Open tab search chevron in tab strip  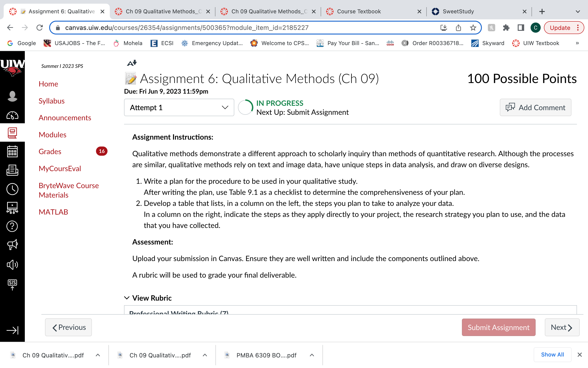pyautogui.click(x=578, y=11)
